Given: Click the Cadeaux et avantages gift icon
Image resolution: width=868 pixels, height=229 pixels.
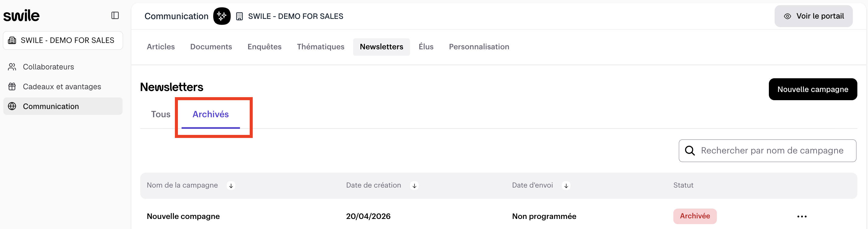Looking at the screenshot, I should pos(12,87).
